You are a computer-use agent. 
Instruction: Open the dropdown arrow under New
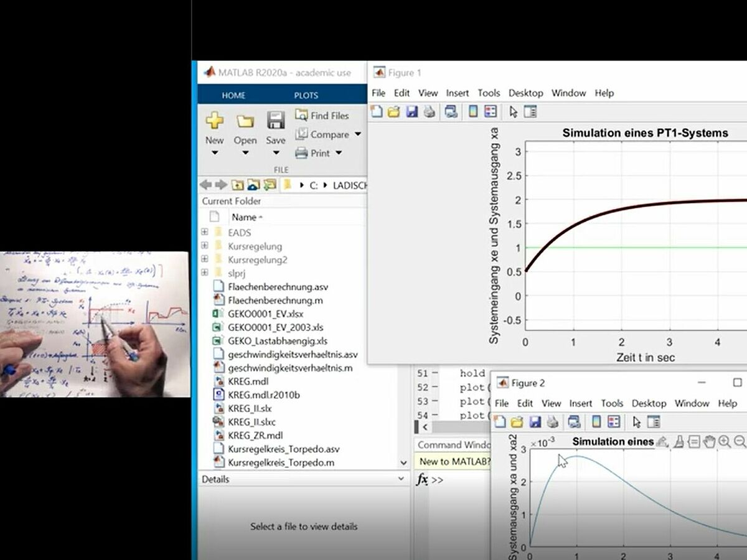(x=214, y=152)
